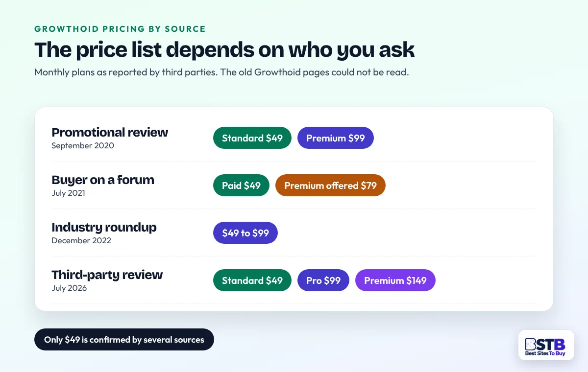Click Standard $49 in the Third-party review row
Image resolution: width=588 pixels, height=372 pixels.
(252, 280)
